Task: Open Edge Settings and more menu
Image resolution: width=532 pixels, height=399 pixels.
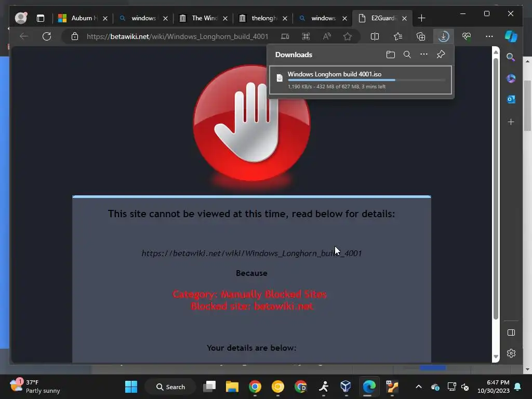Action: click(x=489, y=36)
